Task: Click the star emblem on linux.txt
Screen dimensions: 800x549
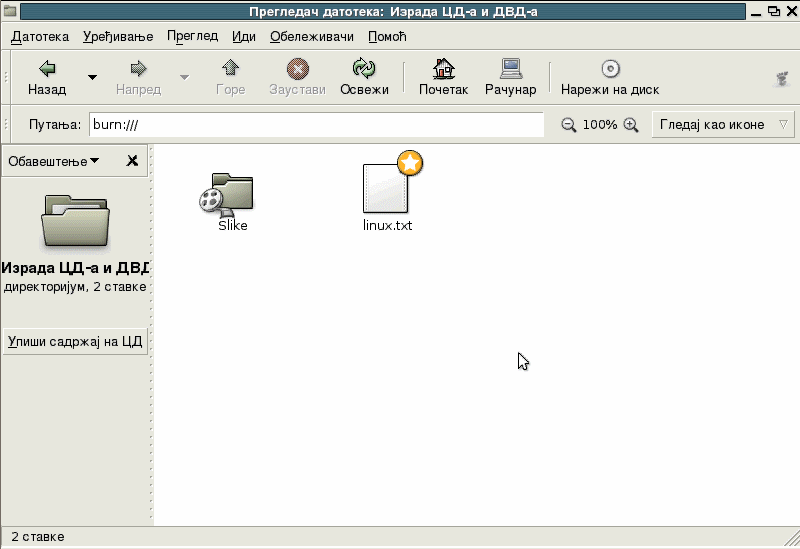Action: point(410,163)
